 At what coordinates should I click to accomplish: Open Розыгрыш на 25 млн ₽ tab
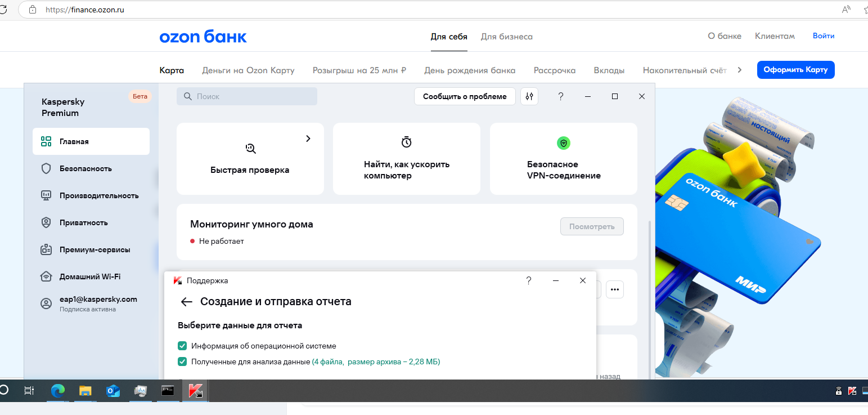point(359,70)
